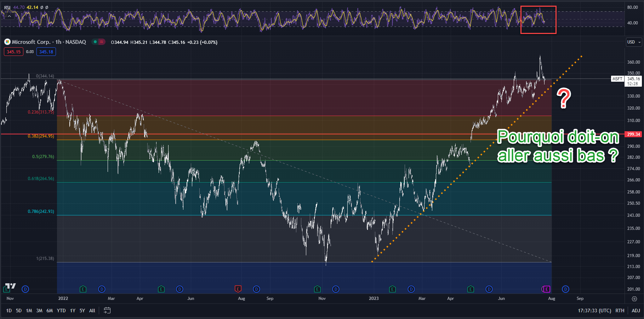
Task: Click the 0.618(264.56) Fibonacci level label
Action: pyautogui.click(x=41, y=179)
